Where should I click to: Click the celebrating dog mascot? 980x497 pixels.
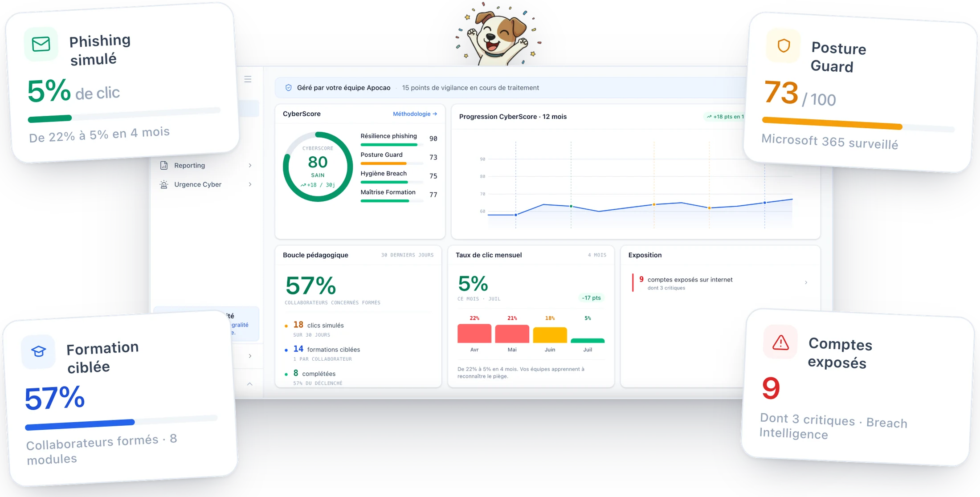coord(498,34)
